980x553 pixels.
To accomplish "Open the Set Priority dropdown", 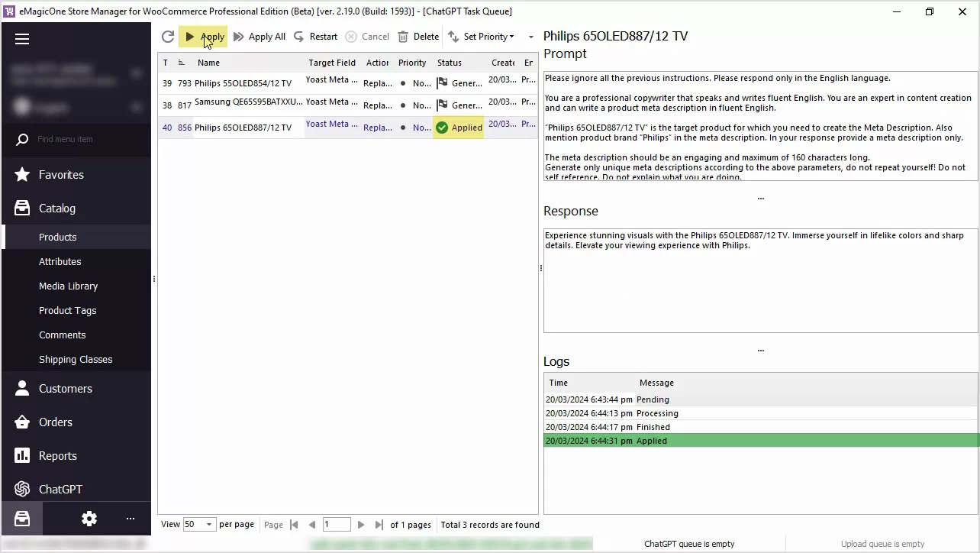I will [482, 37].
